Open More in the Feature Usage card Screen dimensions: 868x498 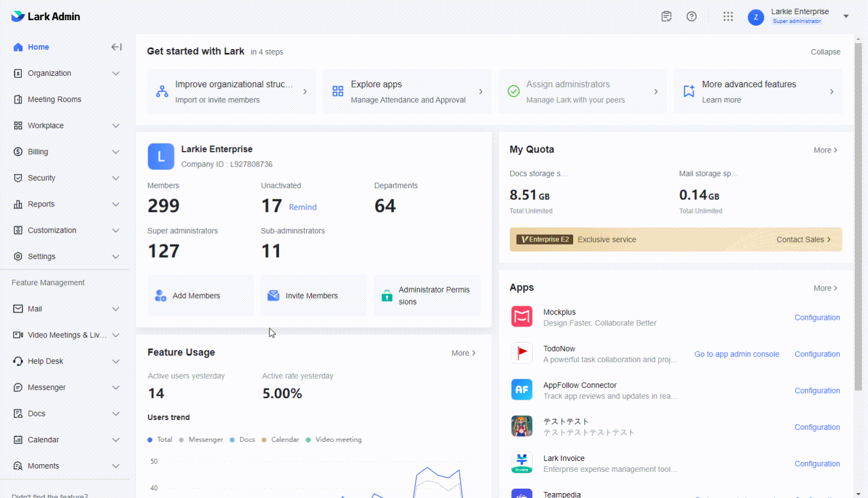[x=463, y=353]
